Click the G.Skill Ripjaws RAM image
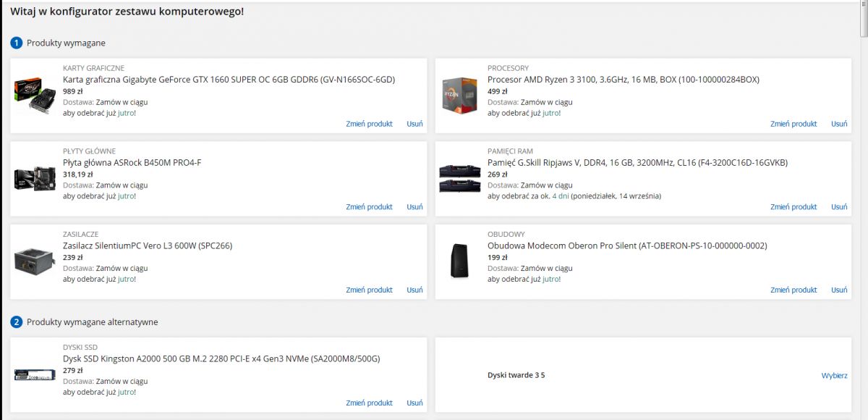 (x=459, y=178)
